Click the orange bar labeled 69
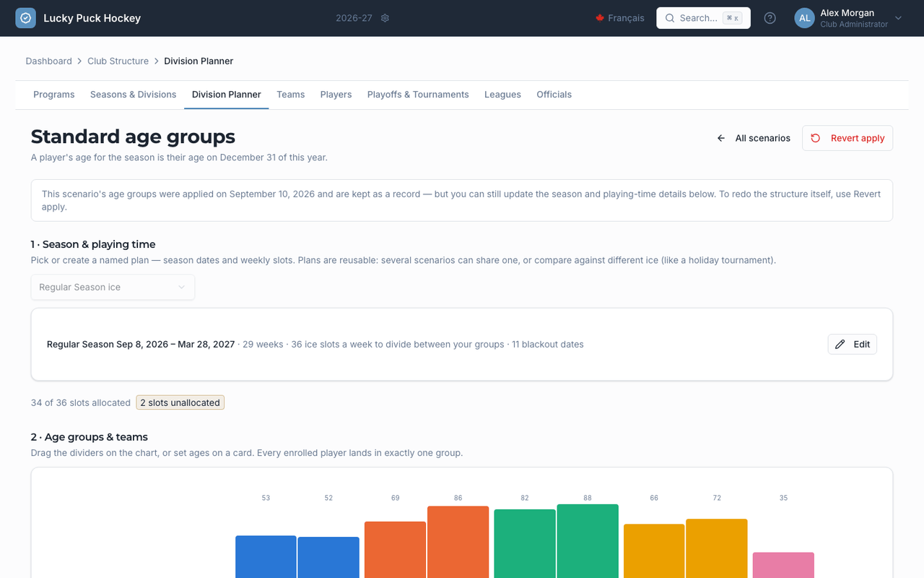 click(x=396, y=550)
